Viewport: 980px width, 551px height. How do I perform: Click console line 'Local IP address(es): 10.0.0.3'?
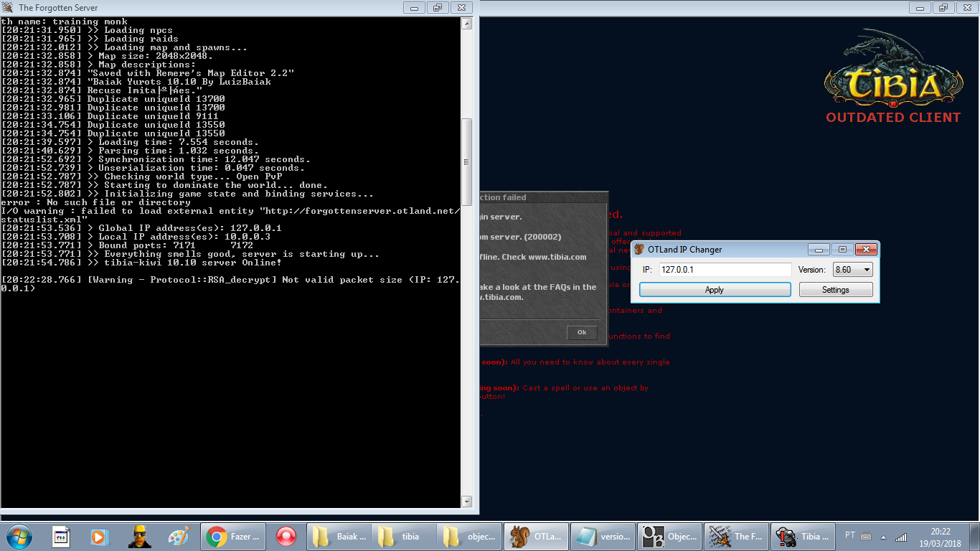136,237
